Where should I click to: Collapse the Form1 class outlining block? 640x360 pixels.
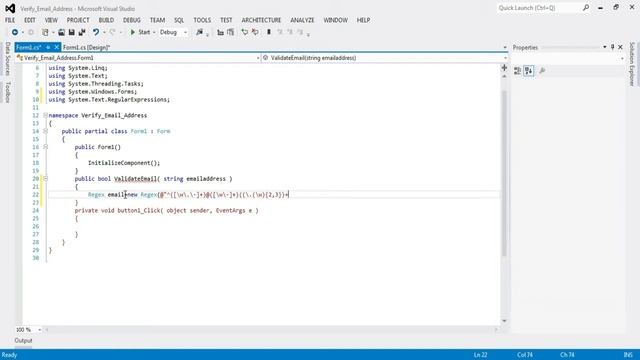45,131
